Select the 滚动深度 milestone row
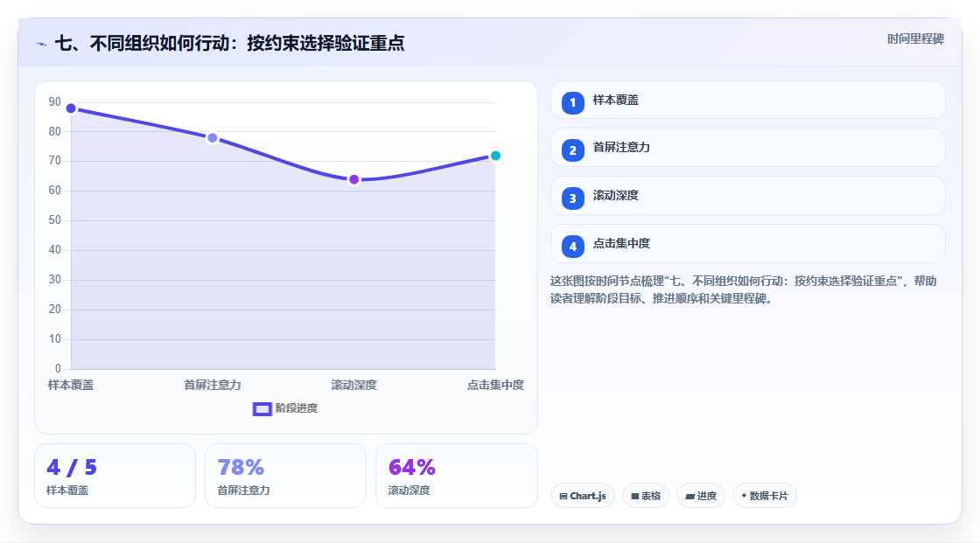Image resolution: width=980 pixels, height=543 pixels. click(x=747, y=196)
